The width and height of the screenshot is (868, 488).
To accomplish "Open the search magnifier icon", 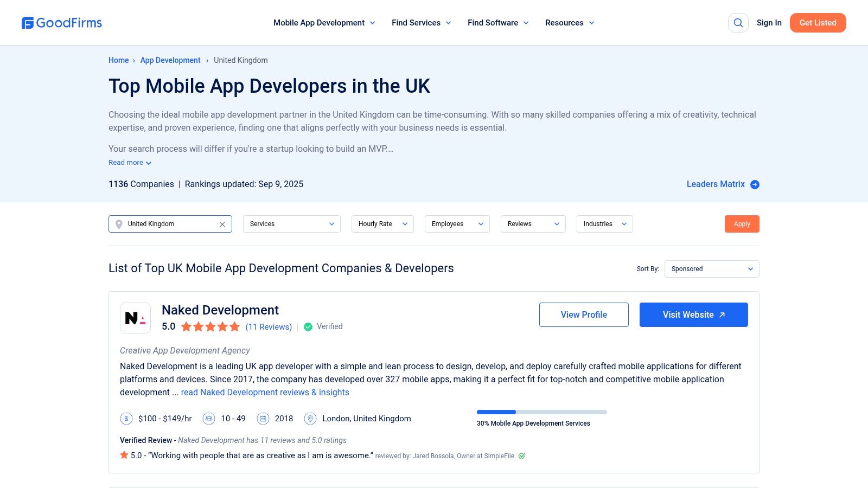I will [x=738, y=23].
